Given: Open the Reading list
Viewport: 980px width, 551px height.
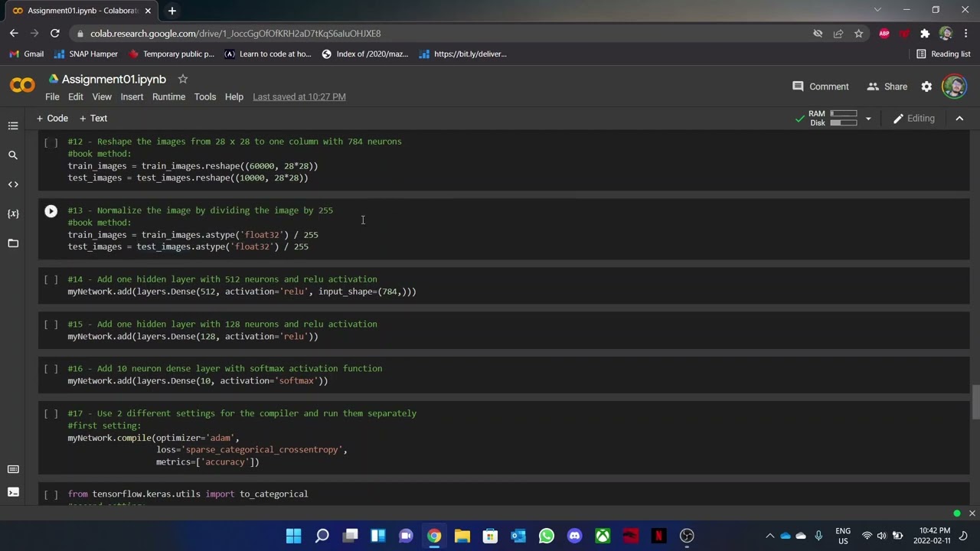Looking at the screenshot, I should coord(943,54).
